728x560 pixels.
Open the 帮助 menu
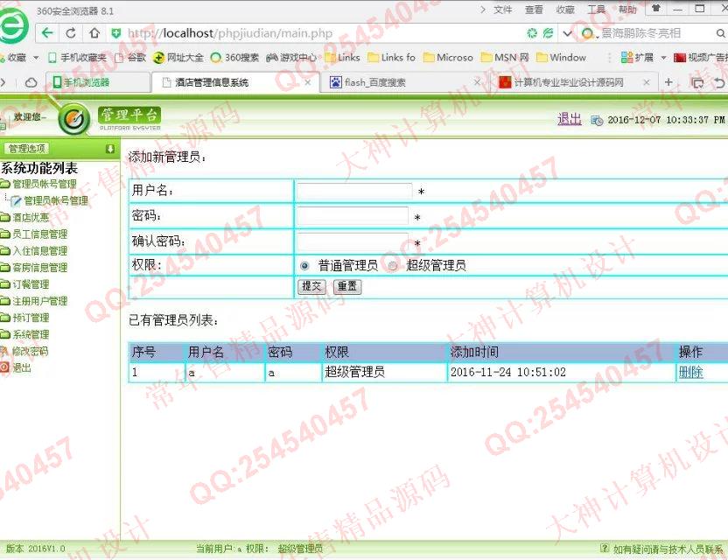pyautogui.click(x=627, y=10)
